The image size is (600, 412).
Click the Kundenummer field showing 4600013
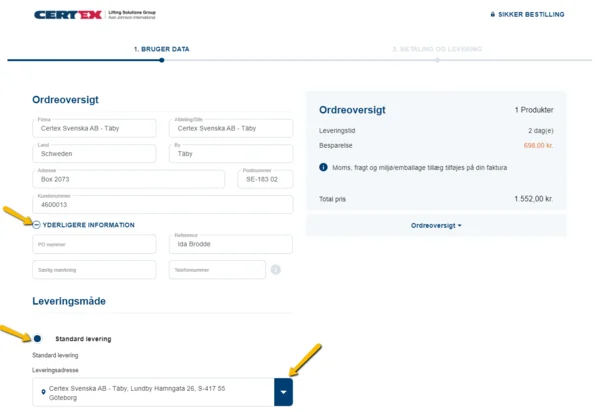coord(163,204)
